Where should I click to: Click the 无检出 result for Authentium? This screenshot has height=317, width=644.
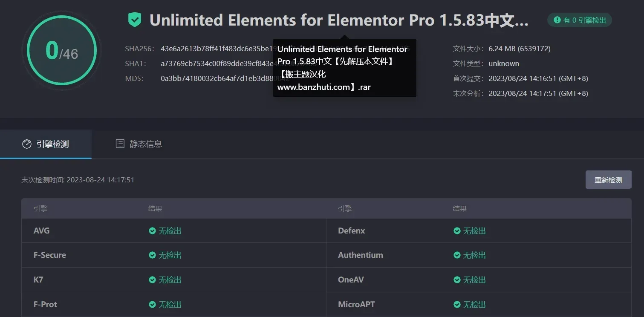(x=474, y=255)
